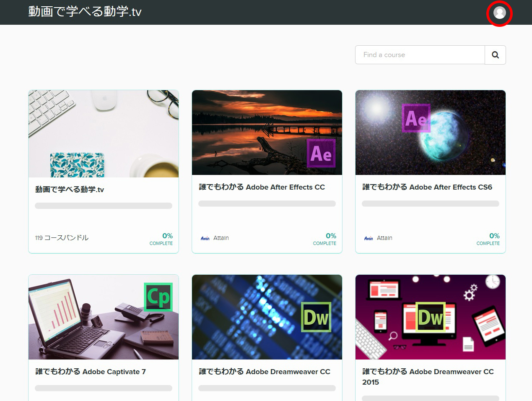The image size is (532, 401).
Task: Click Ae badge on sunset course image
Action: click(321, 154)
